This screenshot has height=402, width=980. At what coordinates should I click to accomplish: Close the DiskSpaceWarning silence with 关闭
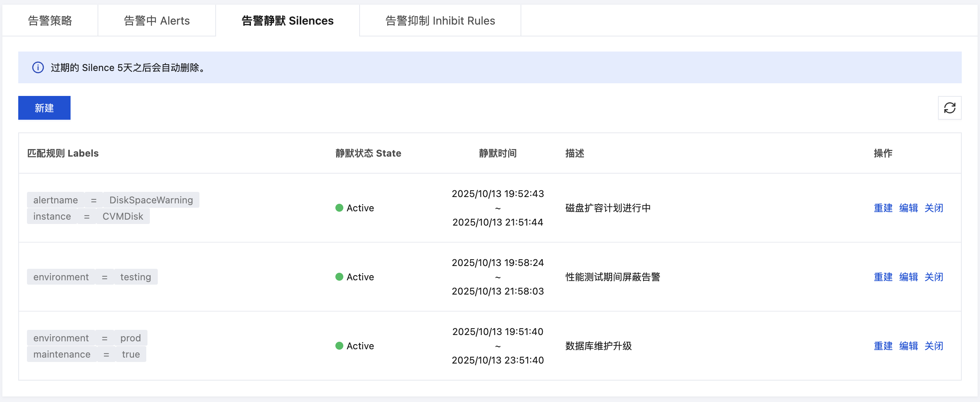coord(934,208)
